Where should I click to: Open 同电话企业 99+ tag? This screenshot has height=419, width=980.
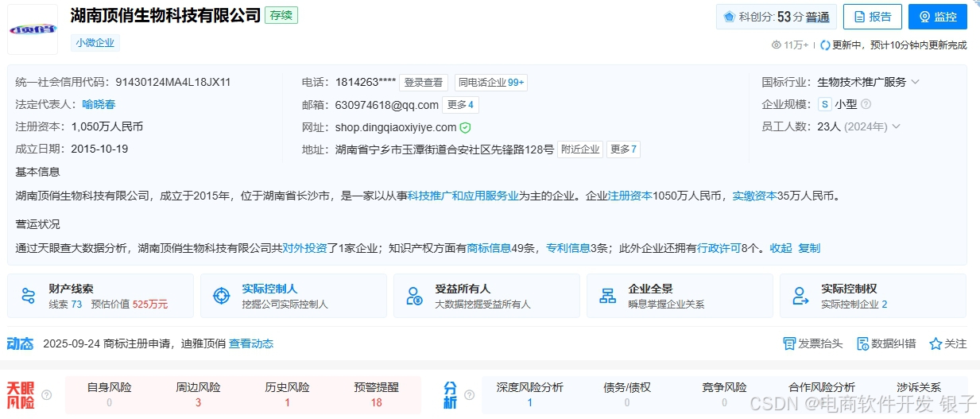(x=492, y=83)
